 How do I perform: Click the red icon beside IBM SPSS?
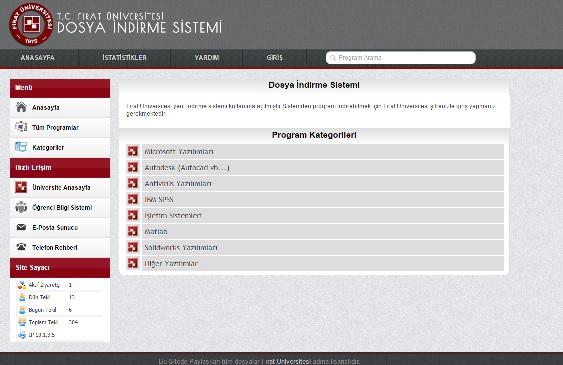tap(133, 199)
